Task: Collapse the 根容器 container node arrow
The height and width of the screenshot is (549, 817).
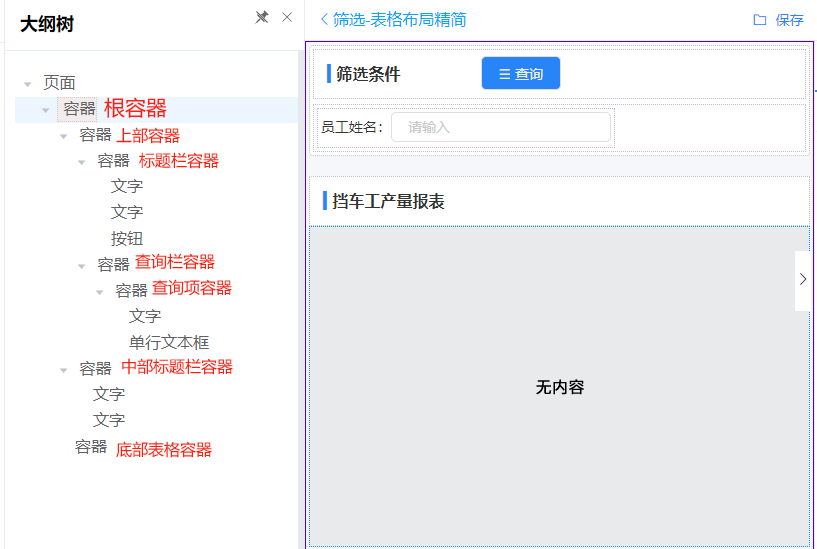Action: coord(46,110)
